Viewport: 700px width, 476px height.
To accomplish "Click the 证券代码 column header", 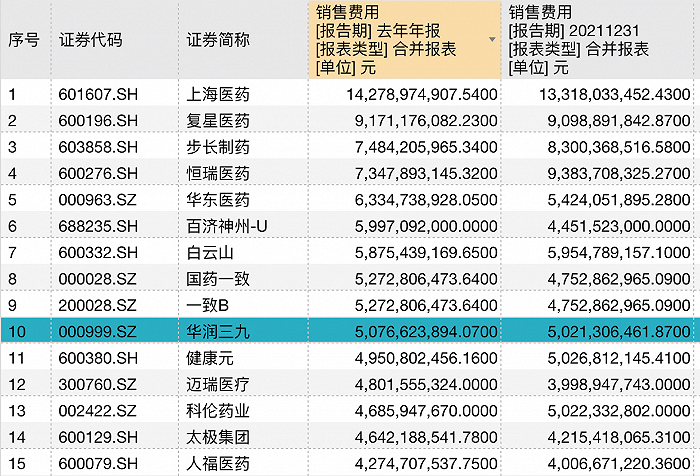I will tap(90, 40).
